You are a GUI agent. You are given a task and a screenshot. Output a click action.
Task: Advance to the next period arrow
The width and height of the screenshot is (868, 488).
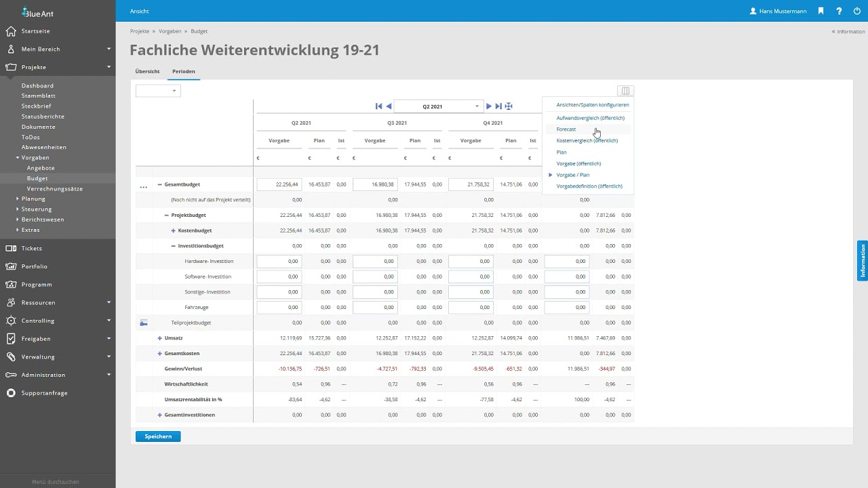click(489, 106)
